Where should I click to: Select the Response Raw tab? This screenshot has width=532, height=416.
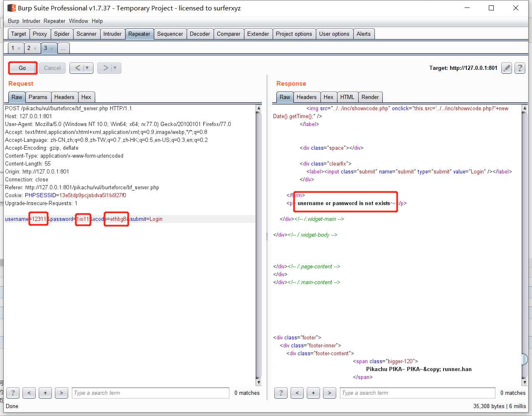(x=285, y=97)
